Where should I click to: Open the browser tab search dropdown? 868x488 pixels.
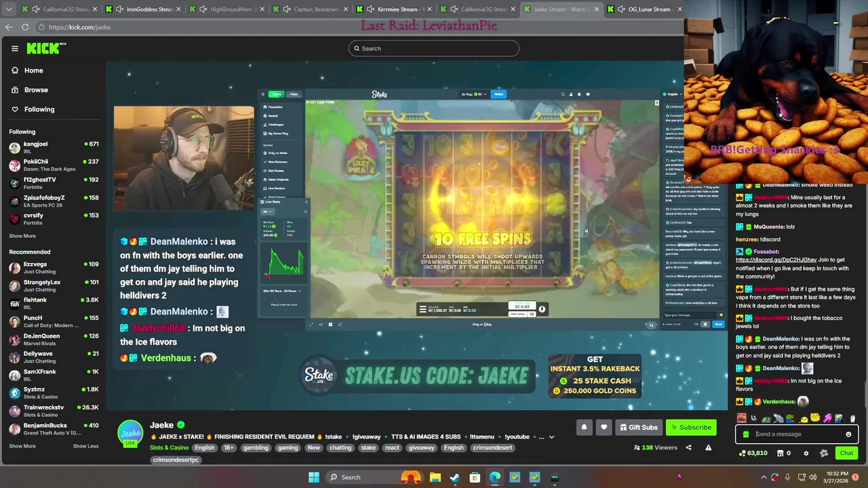[9, 9]
